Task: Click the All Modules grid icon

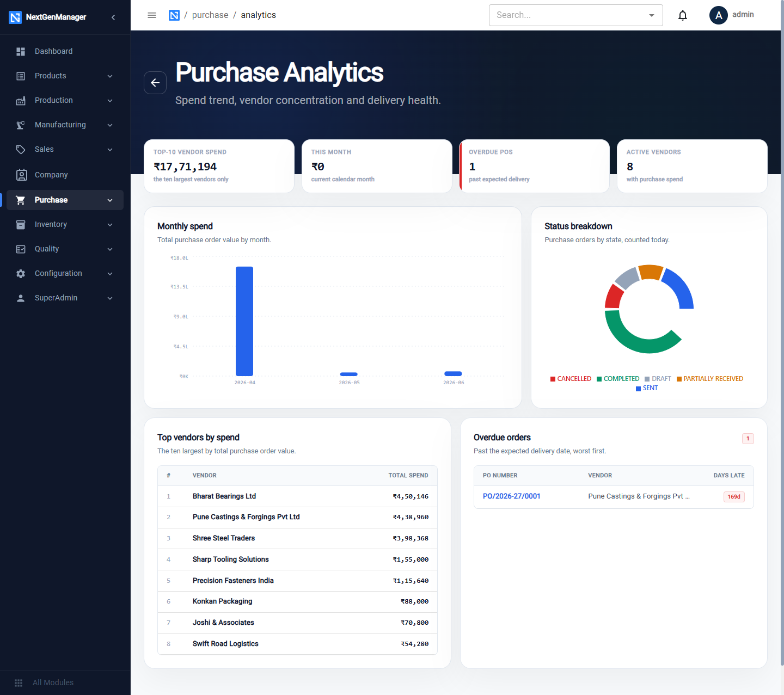Action: coord(19,682)
